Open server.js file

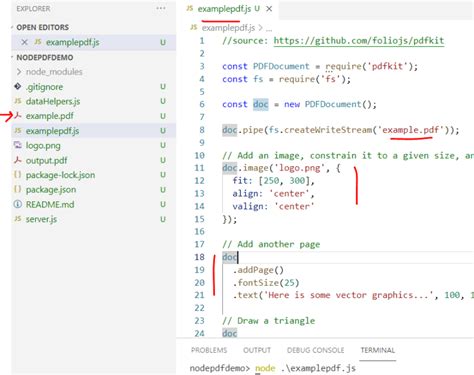coord(41,219)
